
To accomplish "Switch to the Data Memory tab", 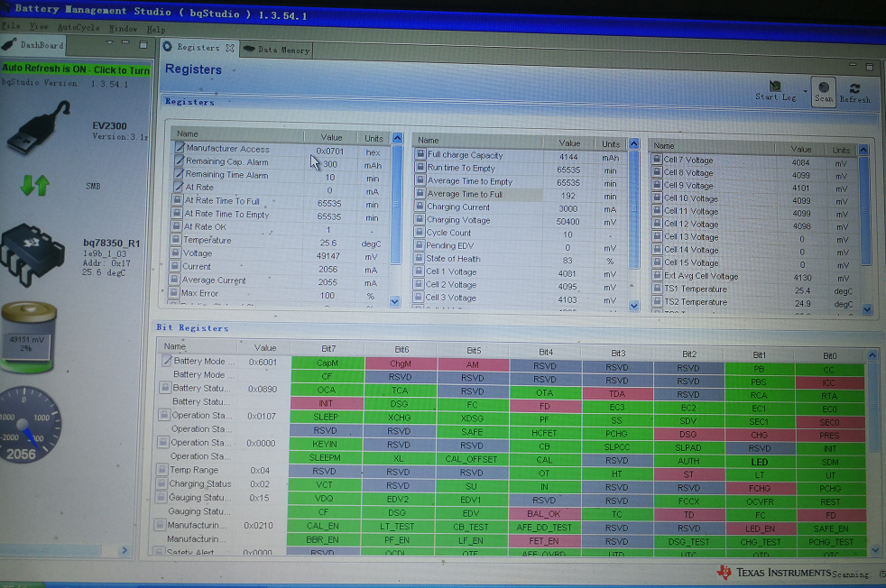I will [x=277, y=50].
